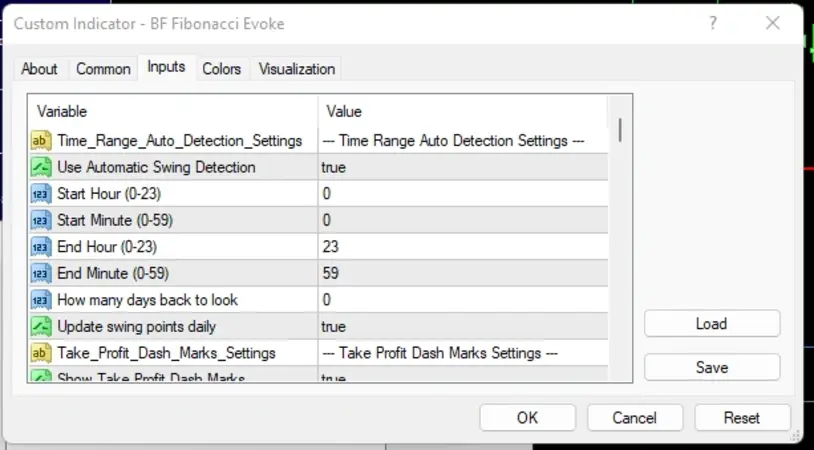Select the Update swing points daily value true
Screen dimensions: 814x450
pyautogui.click(x=333, y=326)
